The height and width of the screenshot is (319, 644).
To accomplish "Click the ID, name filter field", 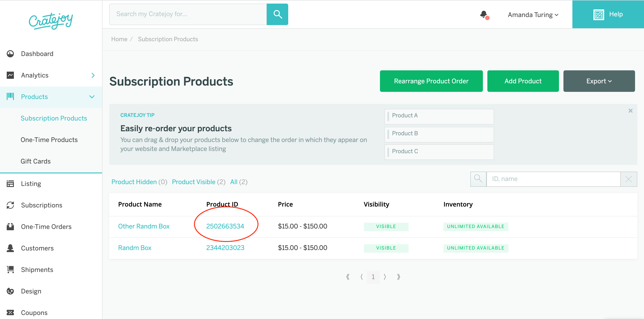I will tap(553, 179).
